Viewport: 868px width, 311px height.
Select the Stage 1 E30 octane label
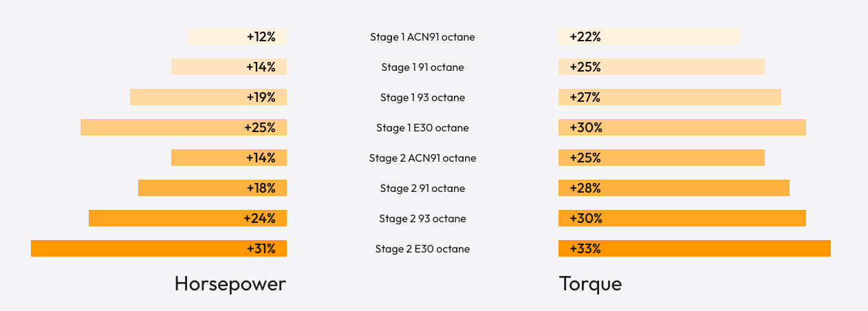(x=422, y=128)
